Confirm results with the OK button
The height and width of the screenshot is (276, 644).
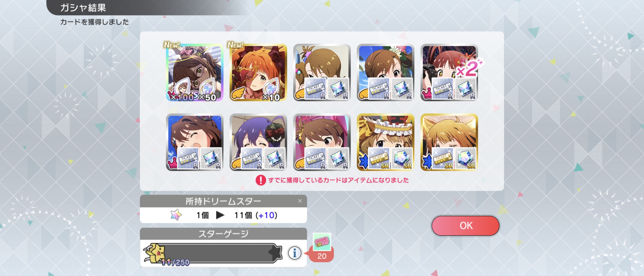pyautogui.click(x=465, y=226)
